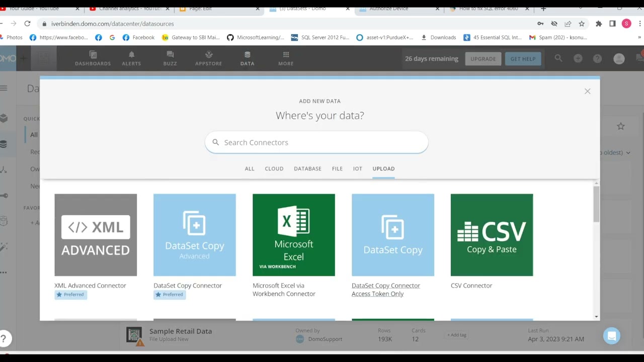Open the Appstore section
This screenshot has width=644, height=362.
pyautogui.click(x=208, y=58)
